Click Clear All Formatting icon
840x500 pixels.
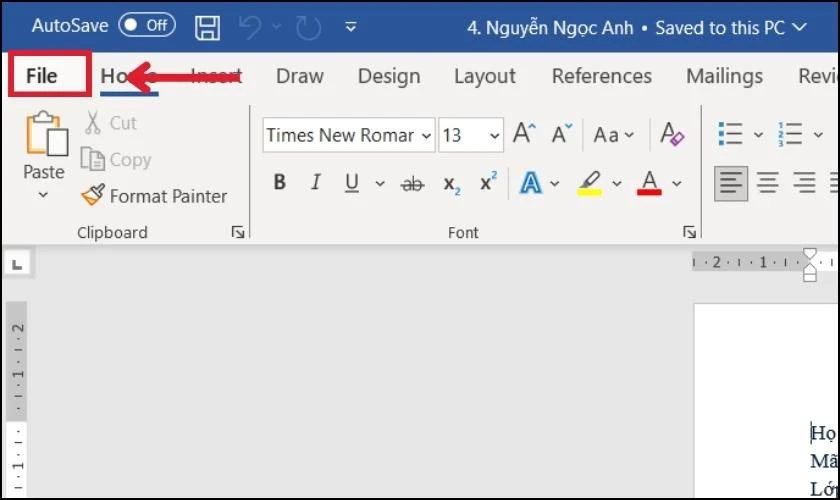click(672, 133)
